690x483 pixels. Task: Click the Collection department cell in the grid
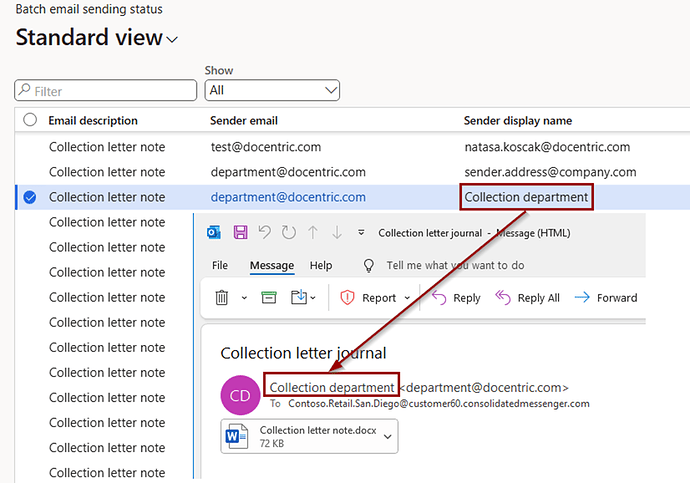coord(526,197)
